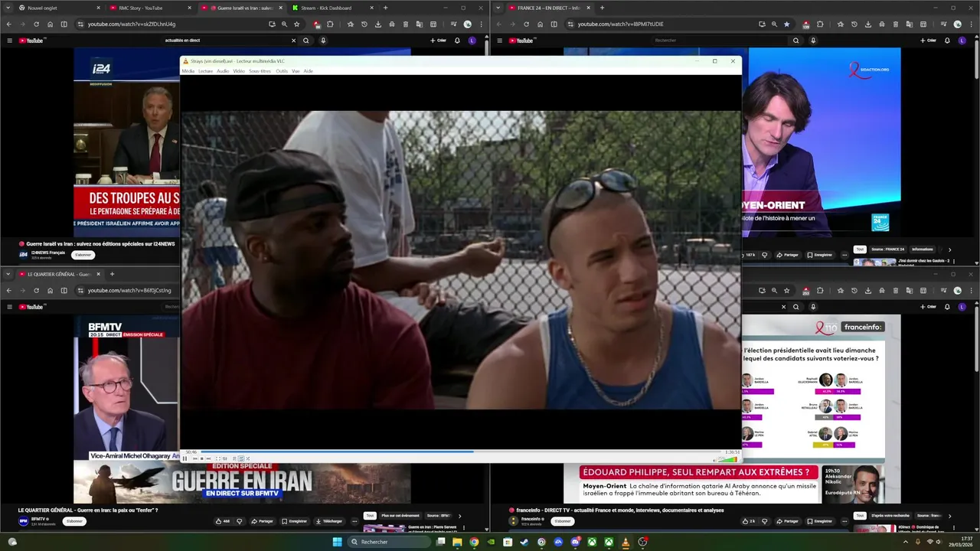Reload the i24NEWS browser page
The width and height of the screenshot is (980, 551).
click(x=36, y=24)
